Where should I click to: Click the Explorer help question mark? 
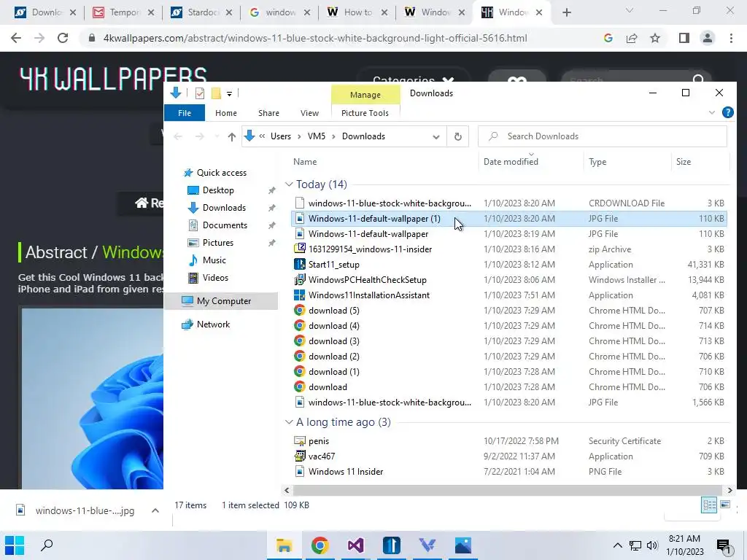pyautogui.click(x=727, y=112)
